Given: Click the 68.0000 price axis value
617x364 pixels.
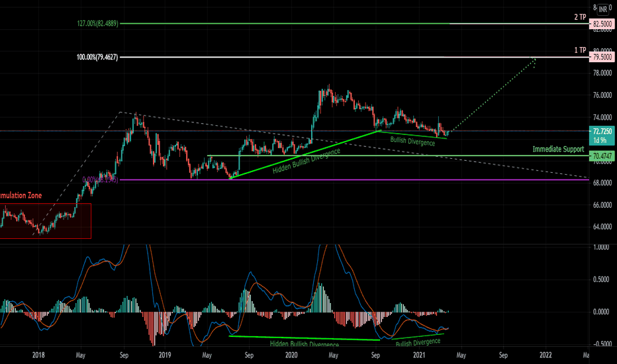Looking at the screenshot, I should tap(602, 183).
